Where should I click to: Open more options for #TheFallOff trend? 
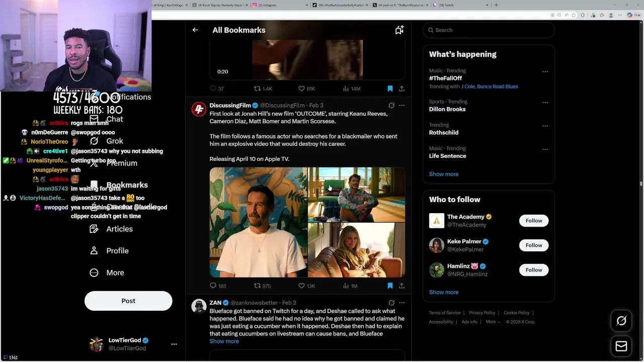tap(545, 71)
